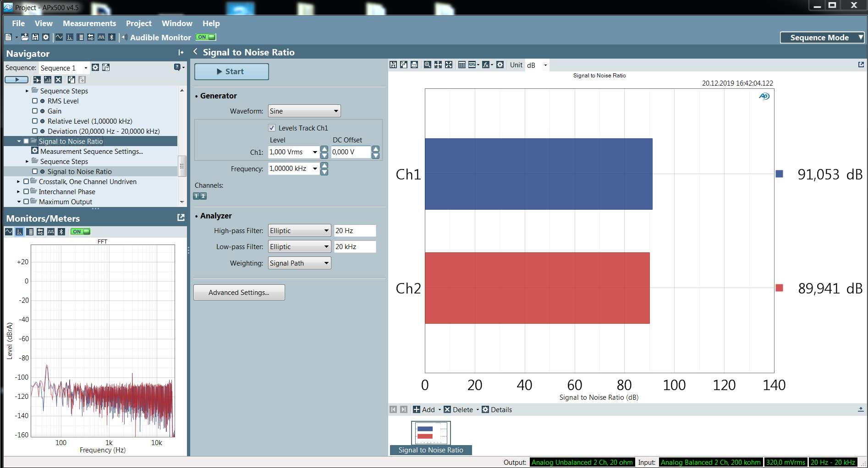Open the Weighting dropdown showing Signal Path

coord(299,263)
